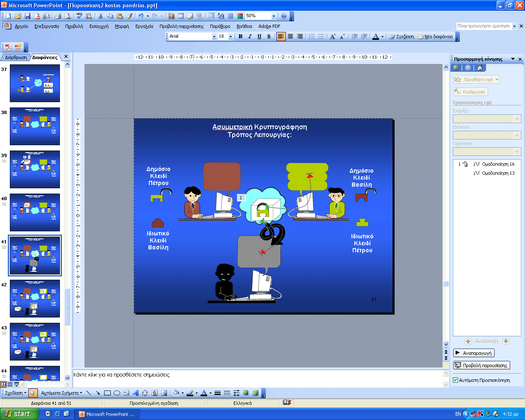Open the 50% zoom dropdown

tap(274, 16)
